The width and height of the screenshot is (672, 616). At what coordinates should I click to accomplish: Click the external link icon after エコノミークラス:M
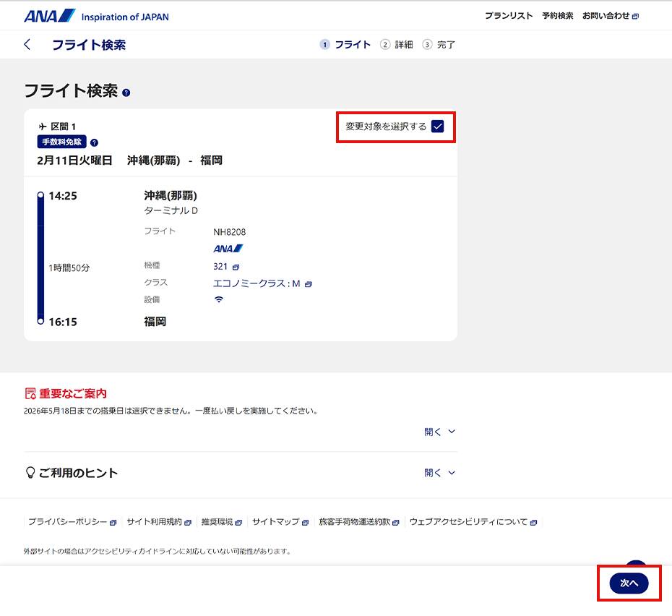click(x=309, y=283)
